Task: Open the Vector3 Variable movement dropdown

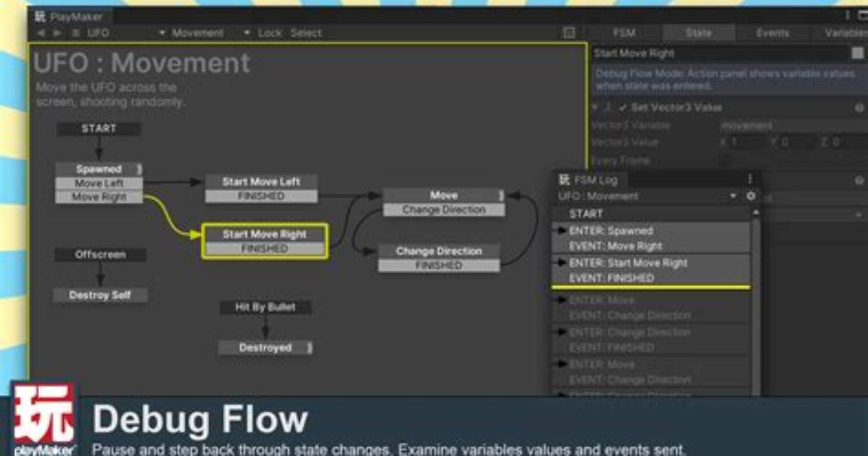Action: [793, 126]
